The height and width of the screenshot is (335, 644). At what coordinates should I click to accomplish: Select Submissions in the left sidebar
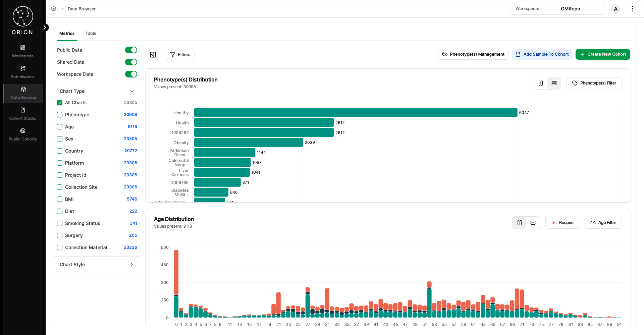point(22,72)
